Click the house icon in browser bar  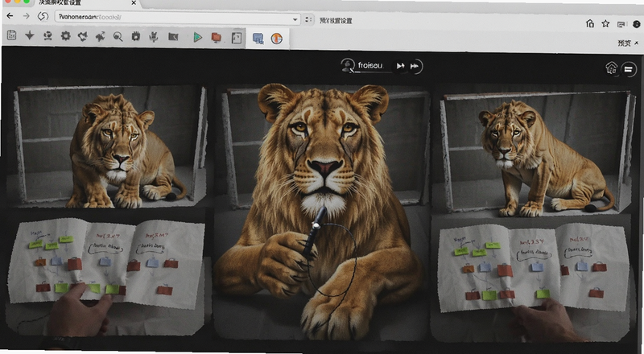coord(590,23)
